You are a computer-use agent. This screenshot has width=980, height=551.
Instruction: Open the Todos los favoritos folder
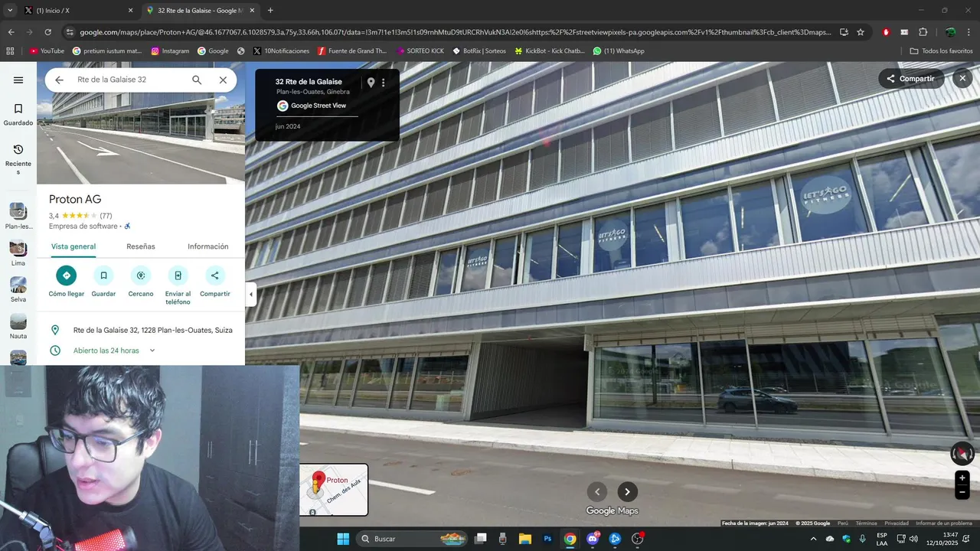pos(941,51)
